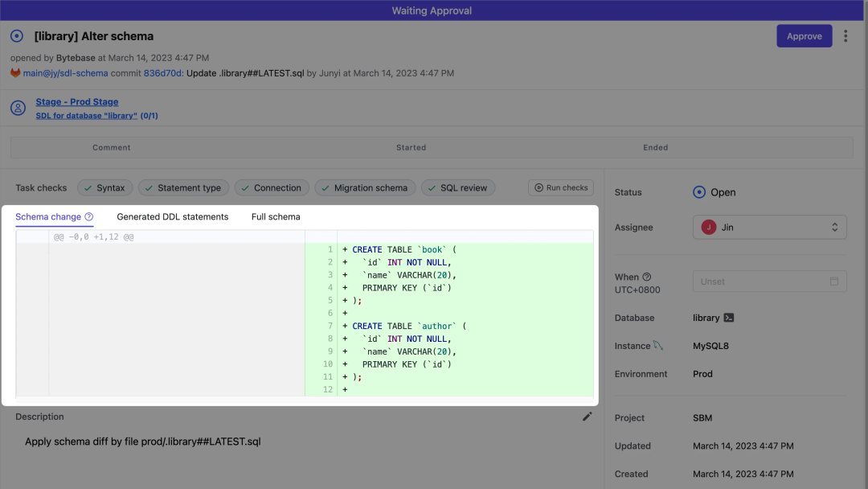Click the When date input field
This screenshot has height=489, width=868.
click(769, 281)
